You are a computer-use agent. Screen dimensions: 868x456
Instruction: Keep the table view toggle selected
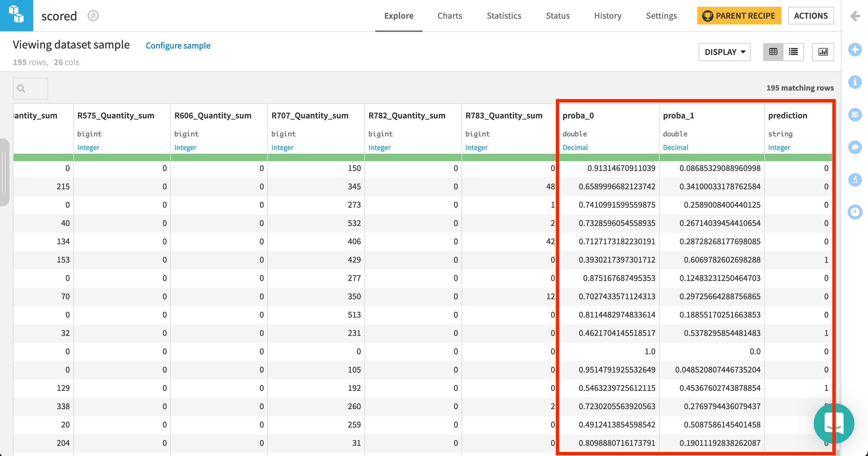(773, 52)
